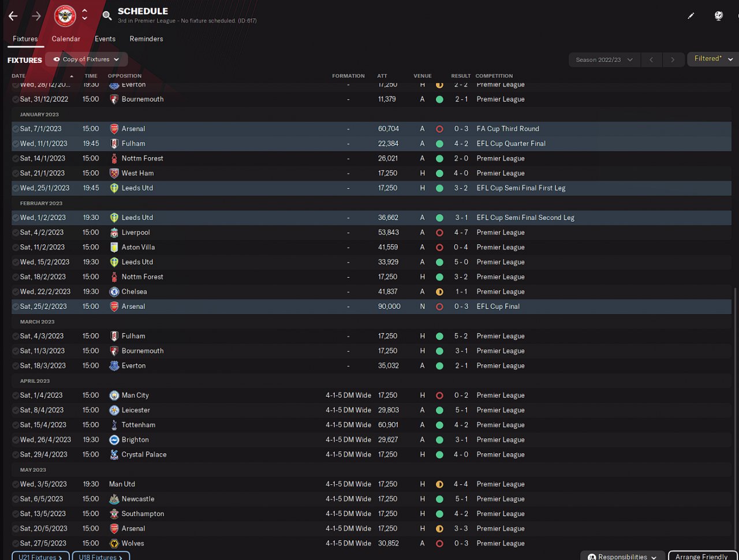739x560 pixels.
Task: Click the Arsenal badge in EFL Cup Final row
Action: (x=114, y=307)
